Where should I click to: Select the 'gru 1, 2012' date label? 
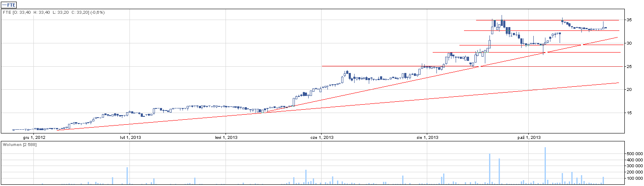tap(34, 137)
